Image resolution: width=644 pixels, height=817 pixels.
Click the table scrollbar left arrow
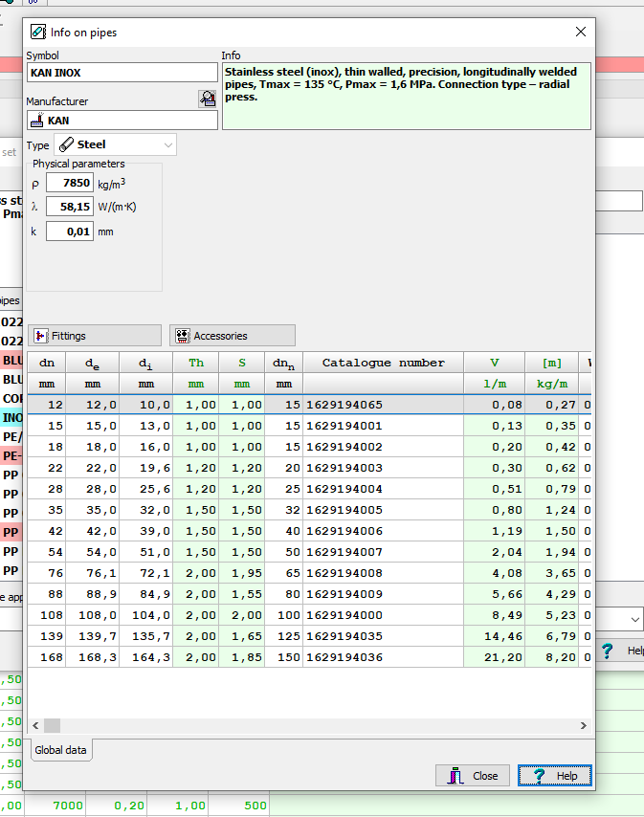tap(35, 725)
